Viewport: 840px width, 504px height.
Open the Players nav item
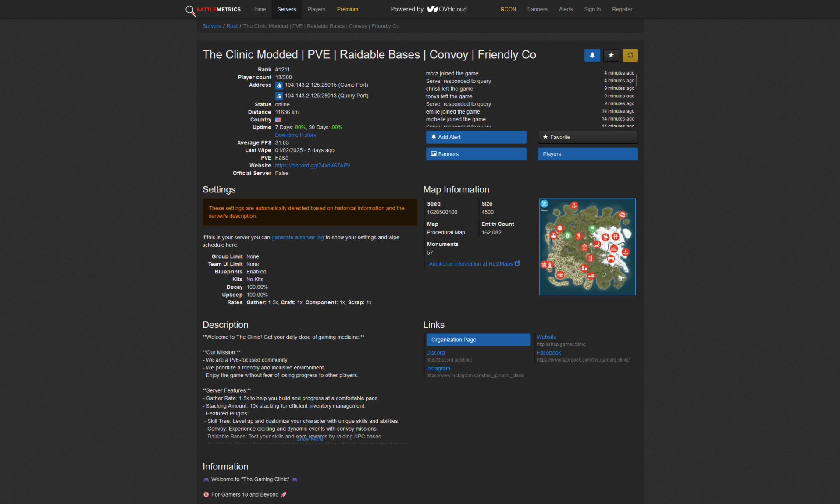[317, 9]
